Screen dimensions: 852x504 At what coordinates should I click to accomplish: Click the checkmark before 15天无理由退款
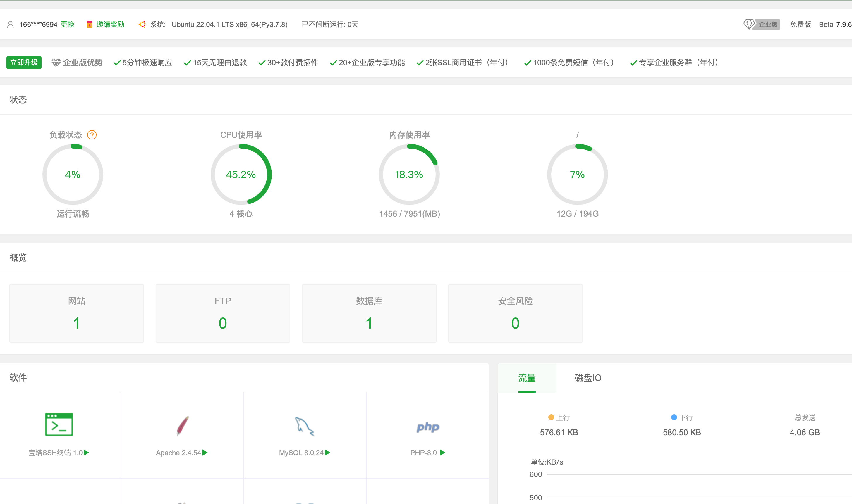187,63
